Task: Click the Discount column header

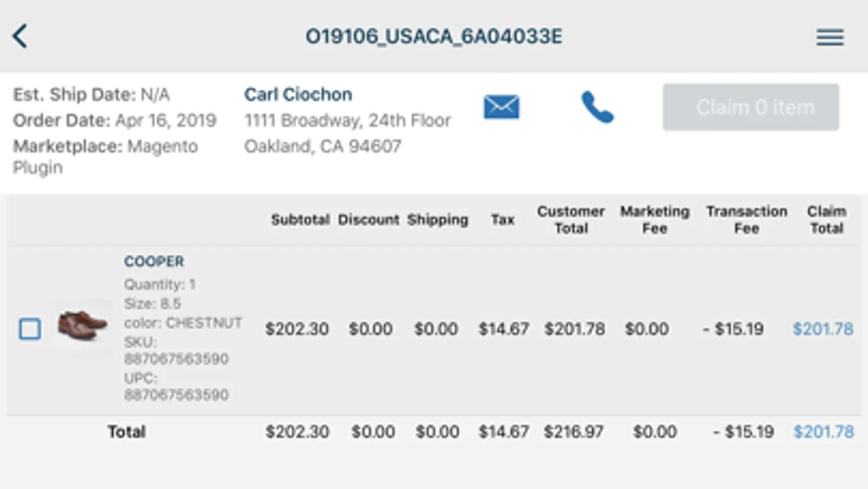Action: click(369, 220)
